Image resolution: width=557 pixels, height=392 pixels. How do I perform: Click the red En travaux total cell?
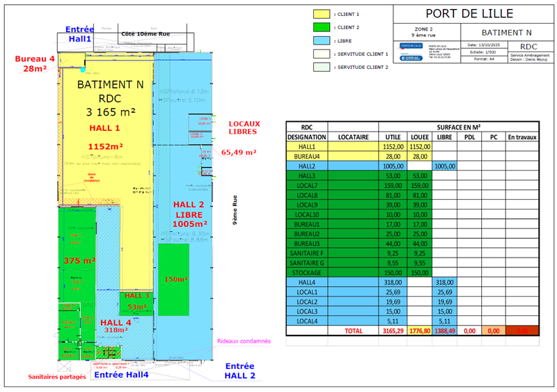521,331
